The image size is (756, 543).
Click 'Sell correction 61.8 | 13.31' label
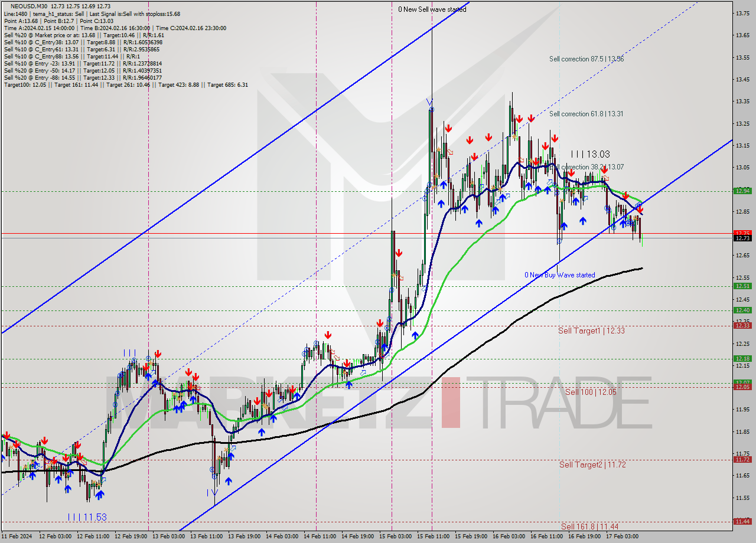[586, 114]
